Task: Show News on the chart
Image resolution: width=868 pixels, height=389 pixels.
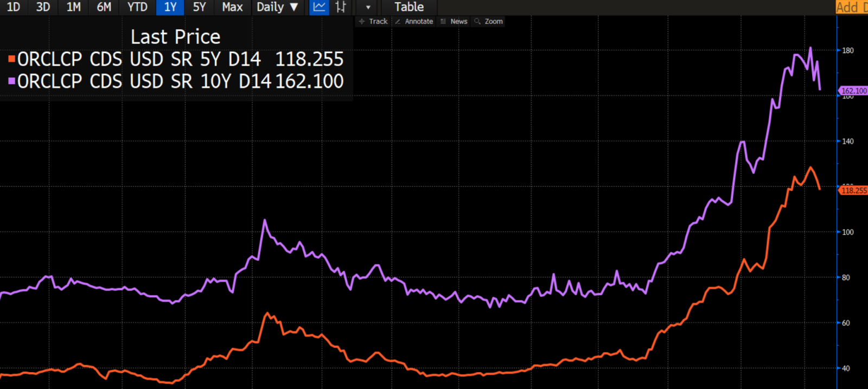Action: tap(454, 21)
